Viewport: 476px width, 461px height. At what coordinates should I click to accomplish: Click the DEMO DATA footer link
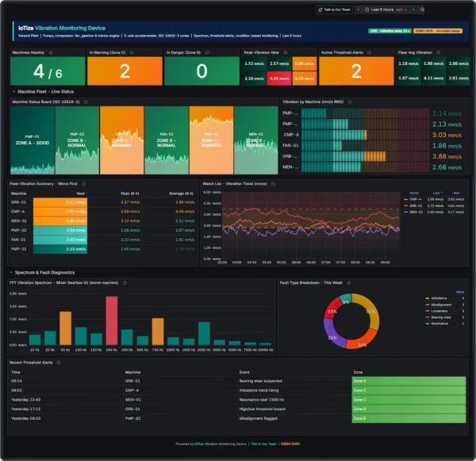[290, 444]
